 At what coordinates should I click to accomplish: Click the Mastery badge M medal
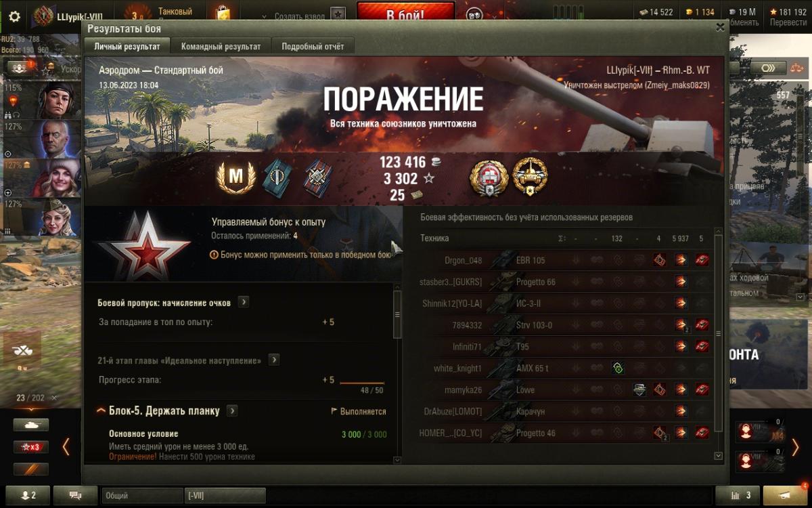pos(235,177)
